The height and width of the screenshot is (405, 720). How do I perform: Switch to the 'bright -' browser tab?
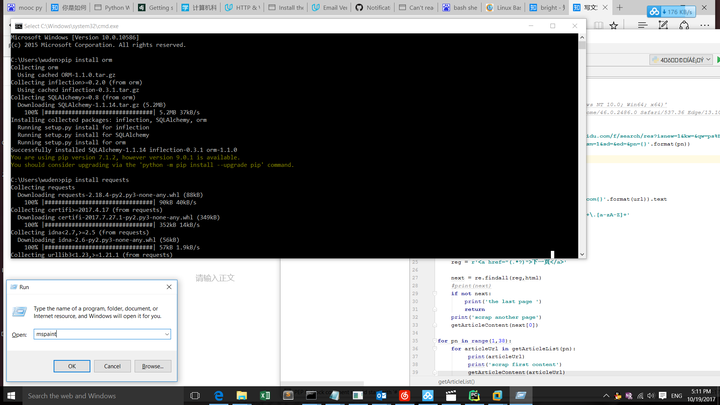point(547,7)
